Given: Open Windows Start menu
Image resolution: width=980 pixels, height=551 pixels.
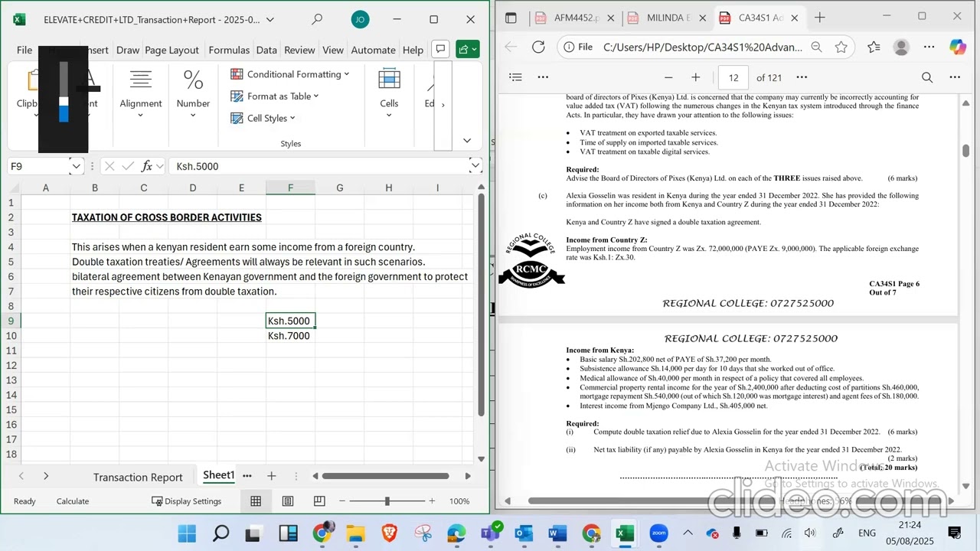Looking at the screenshot, I should (187, 533).
